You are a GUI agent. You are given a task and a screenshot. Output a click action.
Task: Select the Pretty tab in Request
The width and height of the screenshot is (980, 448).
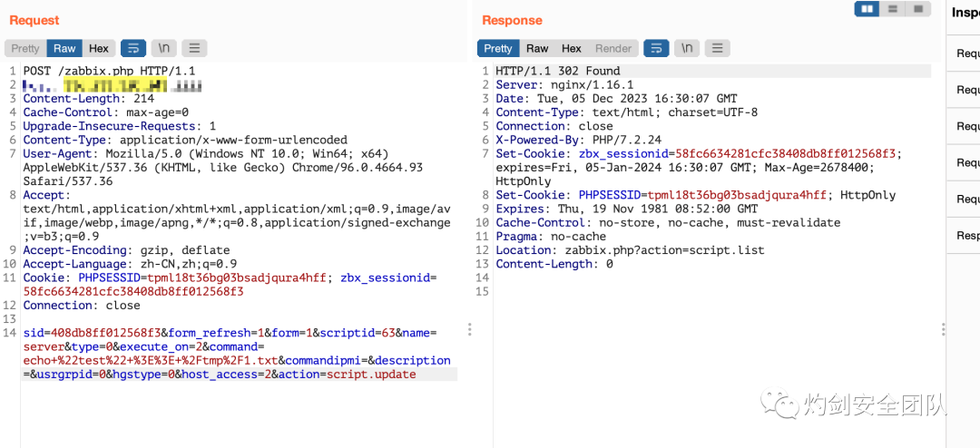25,48
